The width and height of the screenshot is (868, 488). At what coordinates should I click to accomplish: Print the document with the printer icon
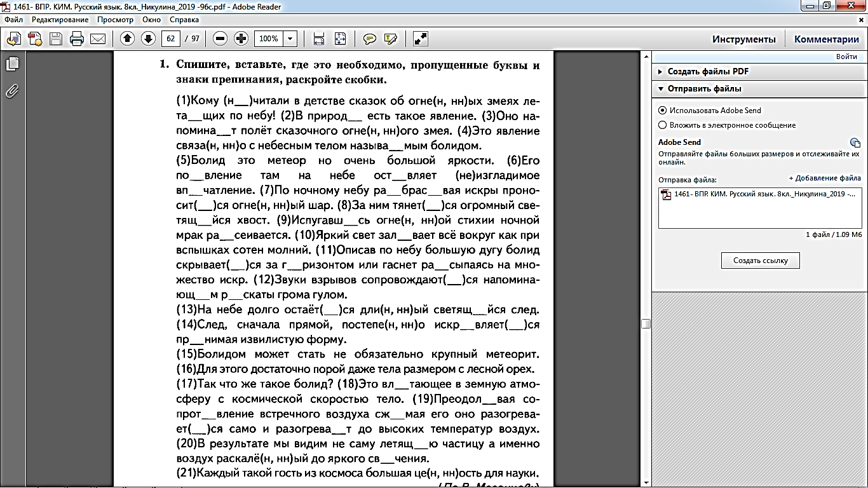77,39
